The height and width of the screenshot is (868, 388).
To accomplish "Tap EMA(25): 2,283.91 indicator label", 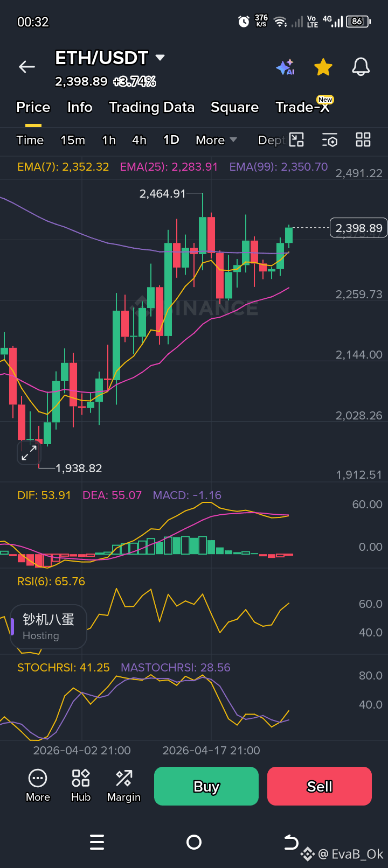I will (x=169, y=167).
